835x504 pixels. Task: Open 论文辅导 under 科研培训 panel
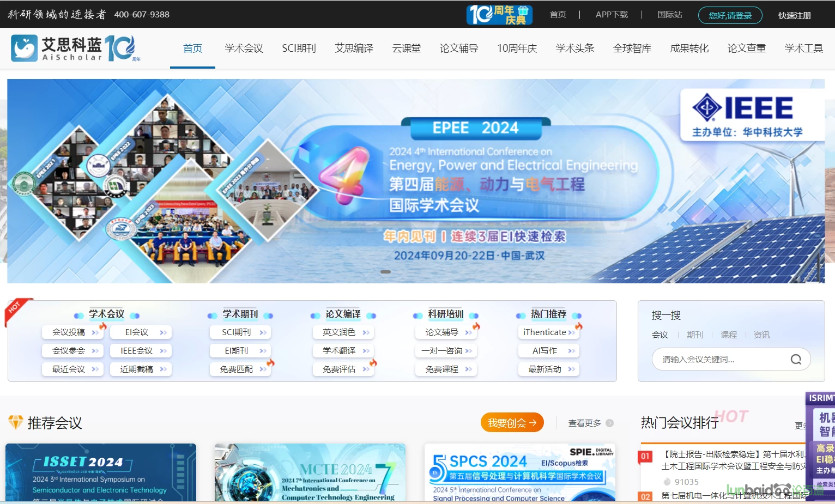coord(446,332)
